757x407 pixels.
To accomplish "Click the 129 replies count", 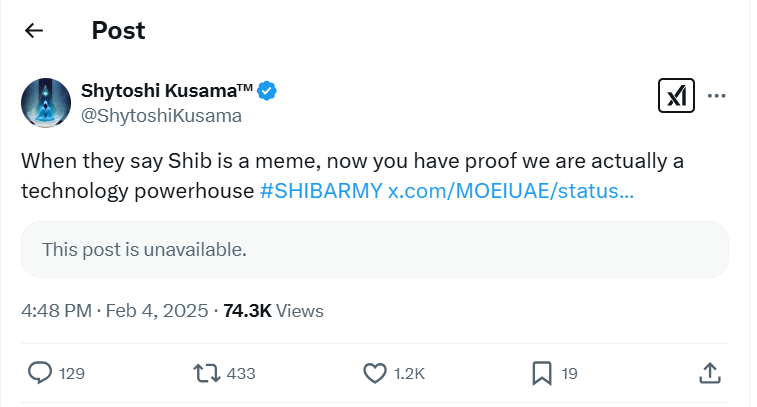I will [72, 374].
